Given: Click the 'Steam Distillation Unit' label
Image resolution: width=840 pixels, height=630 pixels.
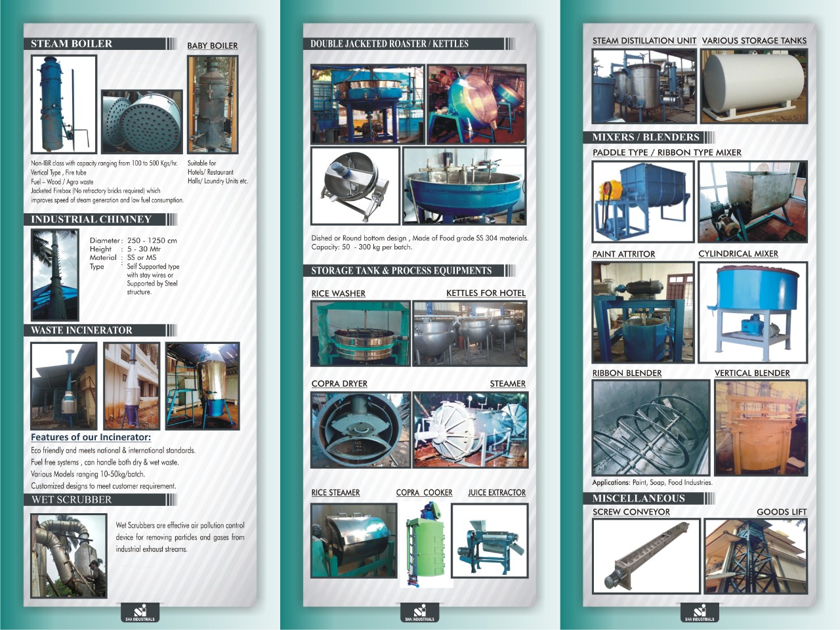Looking at the screenshot, I should (x=644, y=41).
